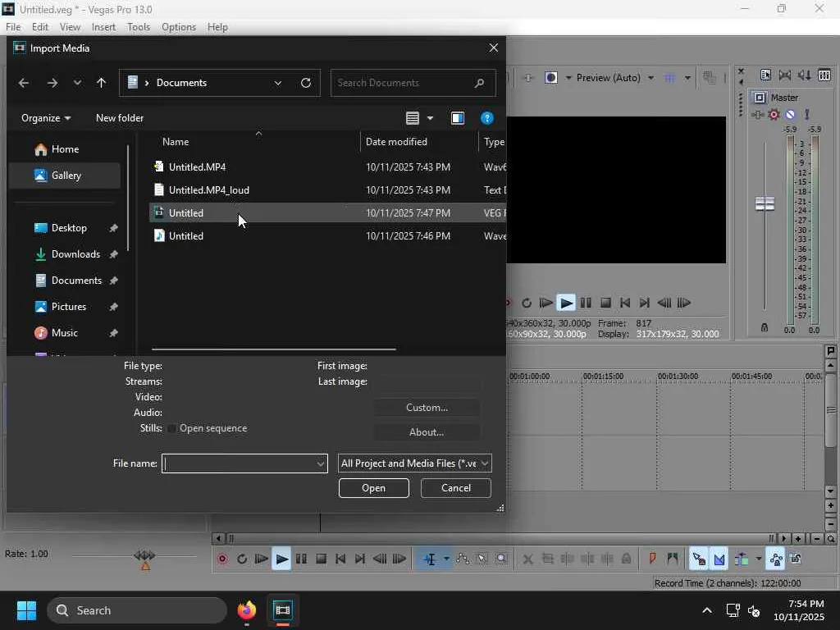The height and width of the screenshot is (630, 840).
Task: Insert a region from the toolbar
Action: pyautogui.click(x=673, y=559)
